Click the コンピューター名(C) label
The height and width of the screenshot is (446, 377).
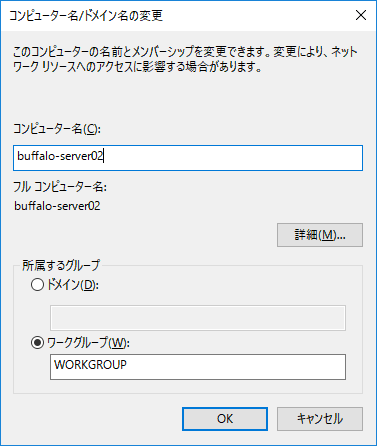(x=57, y=129)
